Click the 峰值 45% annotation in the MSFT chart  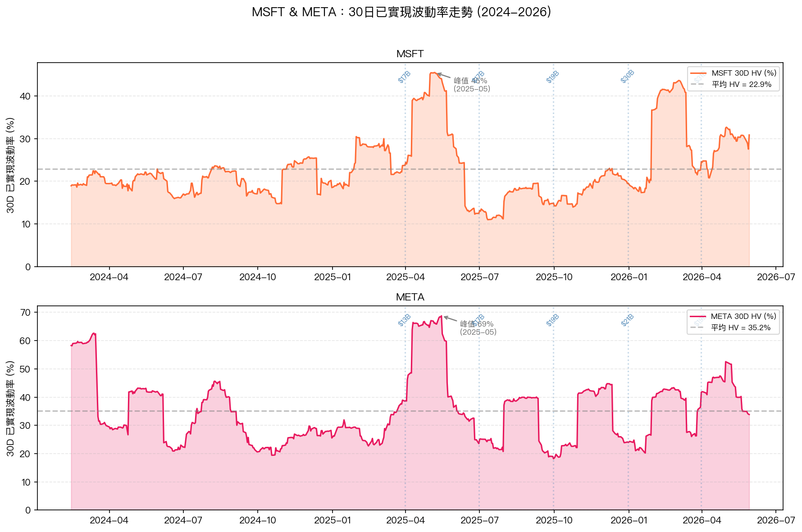pos(470,81)
